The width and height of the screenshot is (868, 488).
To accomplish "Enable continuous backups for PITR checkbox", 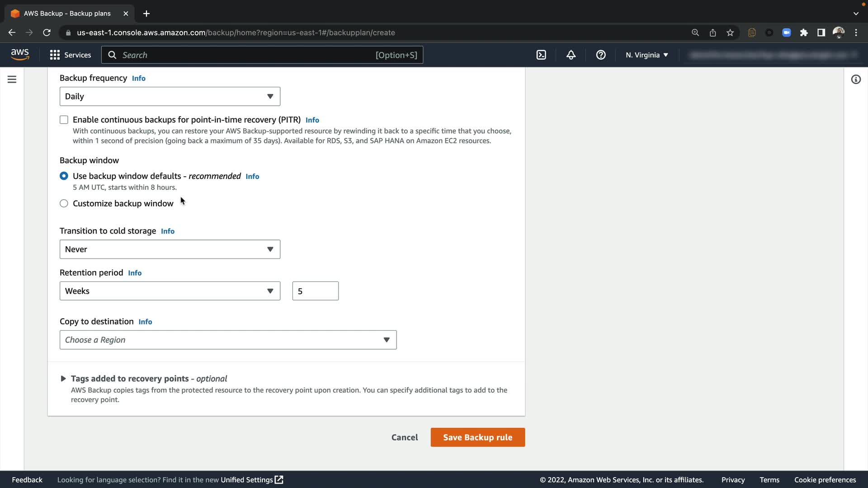I will 64,120.
